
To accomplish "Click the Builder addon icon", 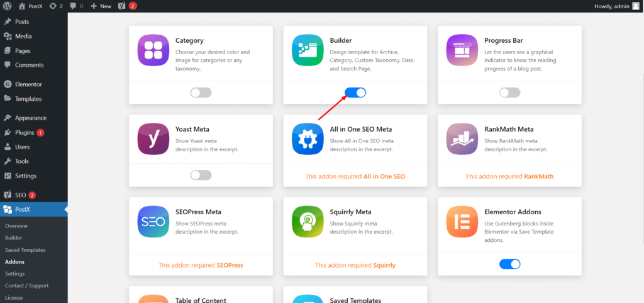I will pos(308,50).
